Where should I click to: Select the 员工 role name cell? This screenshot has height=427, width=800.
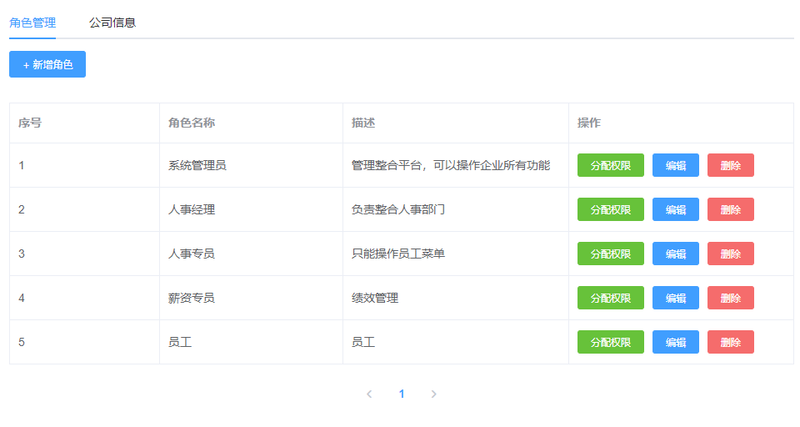(x=251, y=342)
